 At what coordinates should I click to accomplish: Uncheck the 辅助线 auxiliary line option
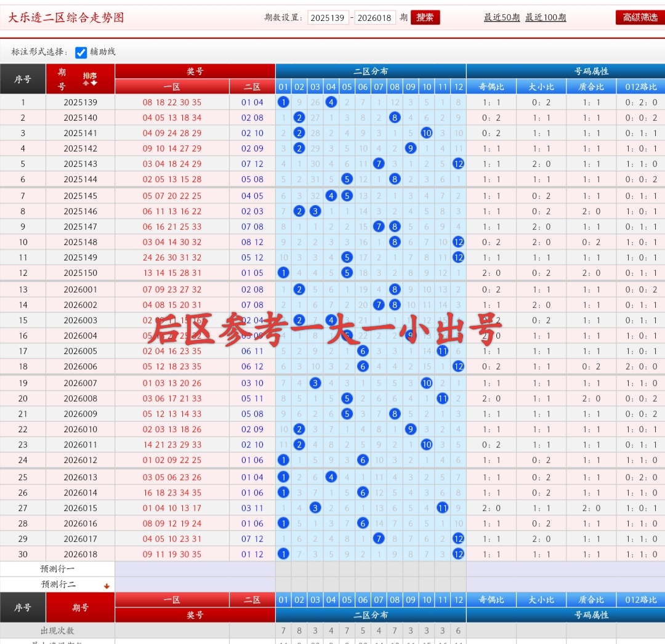tap(81, 53)
